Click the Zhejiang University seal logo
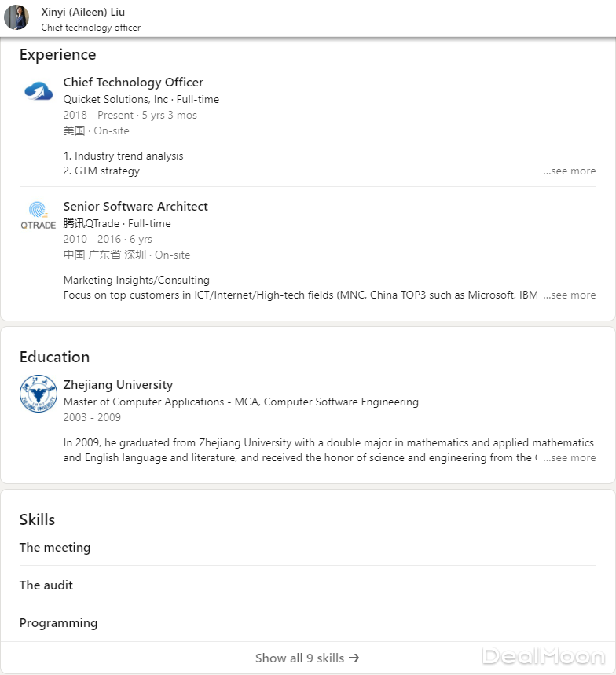 [x=38, y=394]
